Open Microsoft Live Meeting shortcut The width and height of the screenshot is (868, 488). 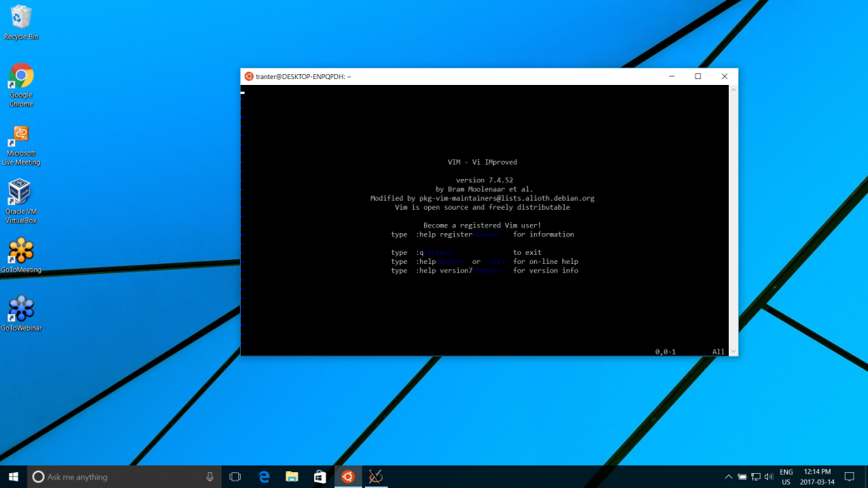(21, 136)
